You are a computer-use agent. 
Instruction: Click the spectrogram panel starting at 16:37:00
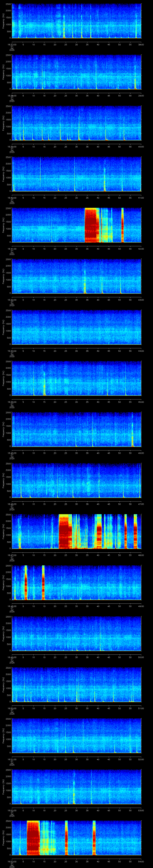pos(77,21)
